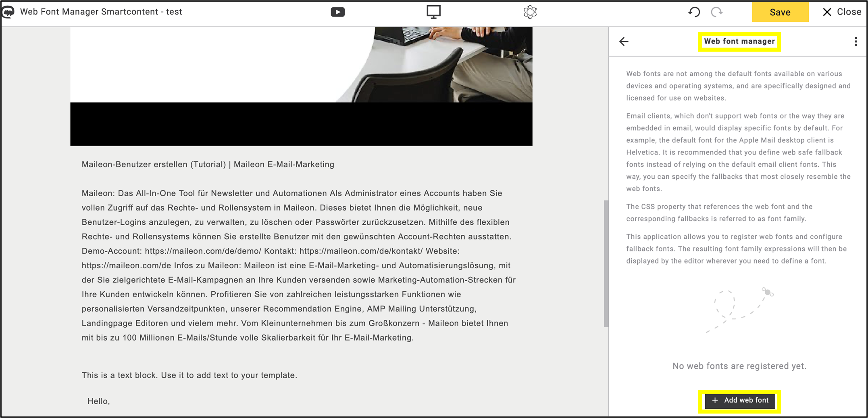
Task: Click paragraph starting 'Email clients, which don't support'
Action: tap(739, 152)
